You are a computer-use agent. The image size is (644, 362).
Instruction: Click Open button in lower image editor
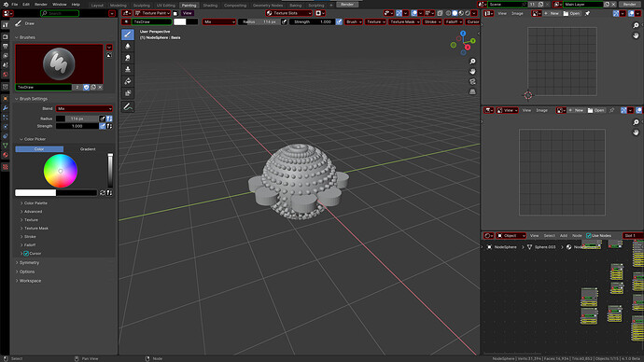(596, 110)
